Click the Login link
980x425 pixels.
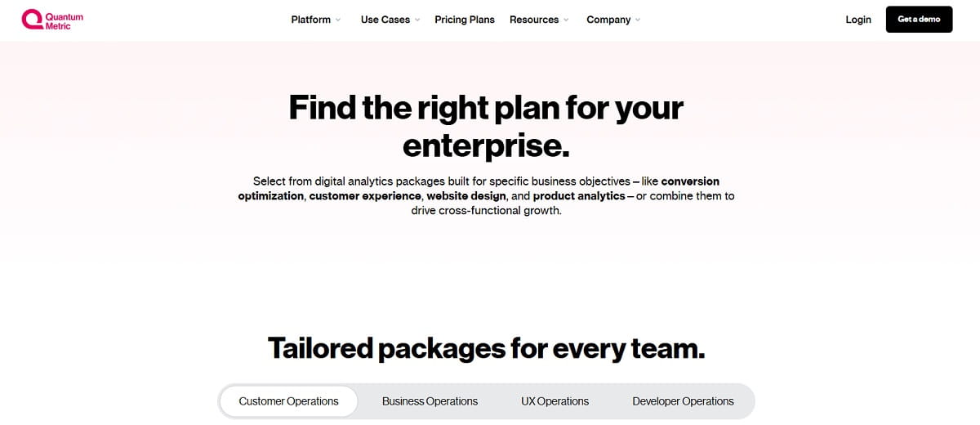point(858,20)
